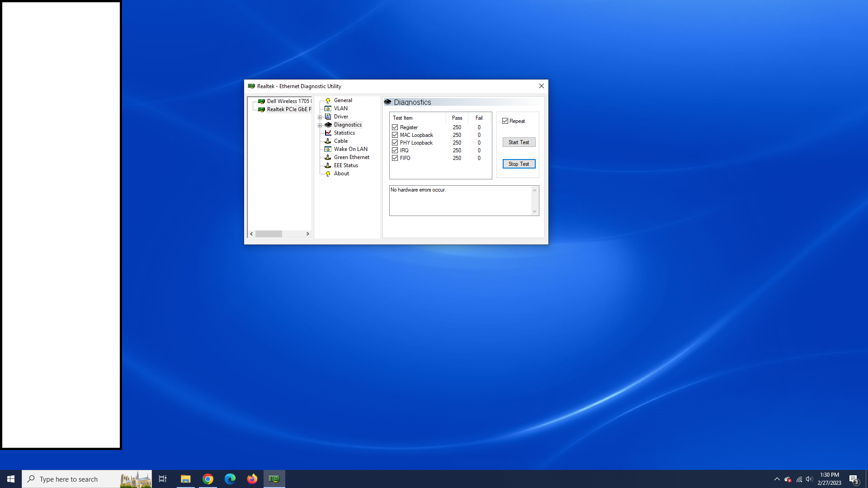The height and width of the screenshot is (488, 868).
Task: Open the notifications action center
Action: (854, 479)
